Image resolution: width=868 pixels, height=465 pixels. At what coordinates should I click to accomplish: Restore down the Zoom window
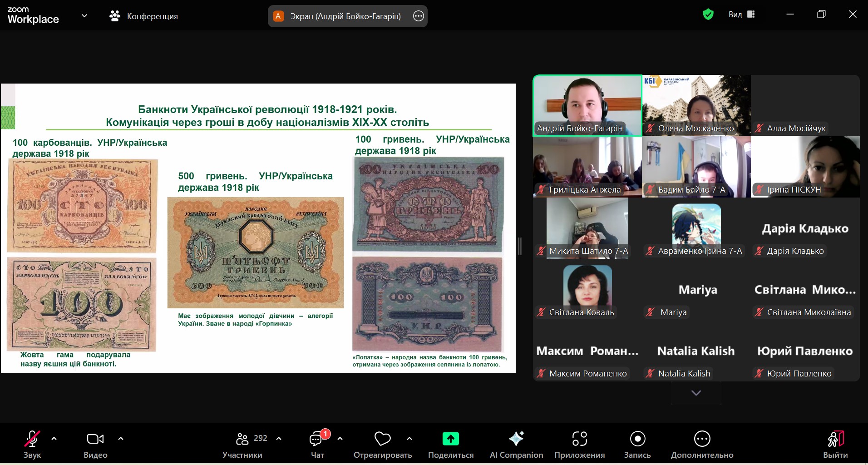click(x=821, y=15)
